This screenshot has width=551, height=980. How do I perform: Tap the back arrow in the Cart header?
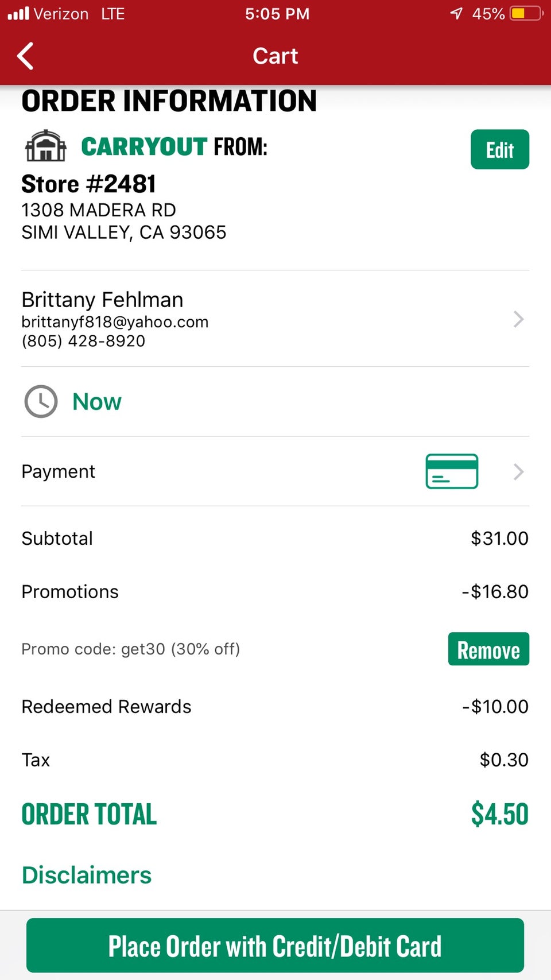coord(25,56)
